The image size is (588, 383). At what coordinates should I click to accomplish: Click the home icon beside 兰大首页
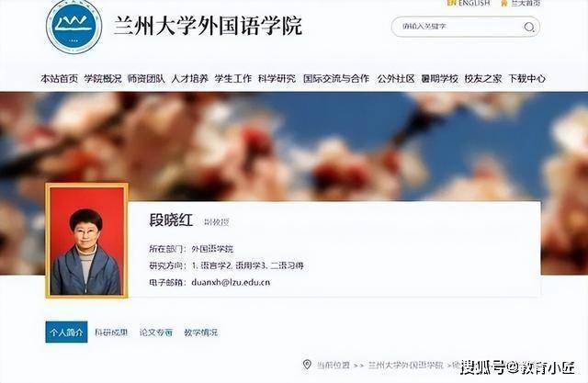pos(504,4)
